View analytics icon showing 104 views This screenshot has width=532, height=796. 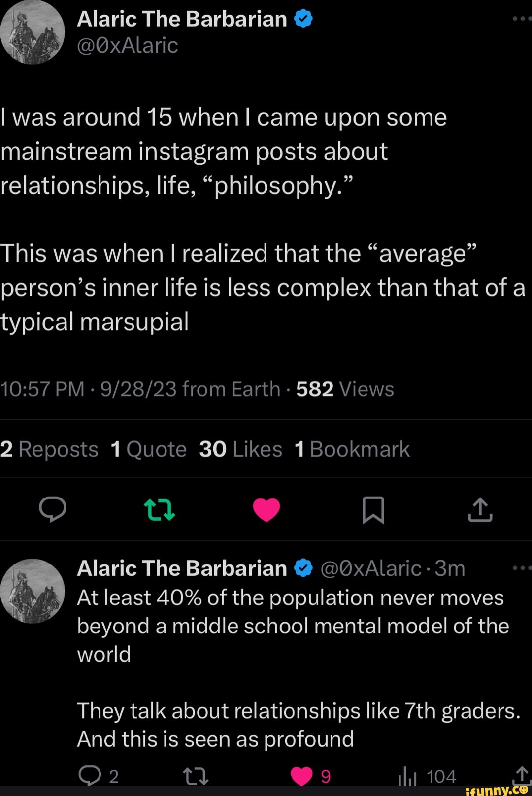[407, 777]
